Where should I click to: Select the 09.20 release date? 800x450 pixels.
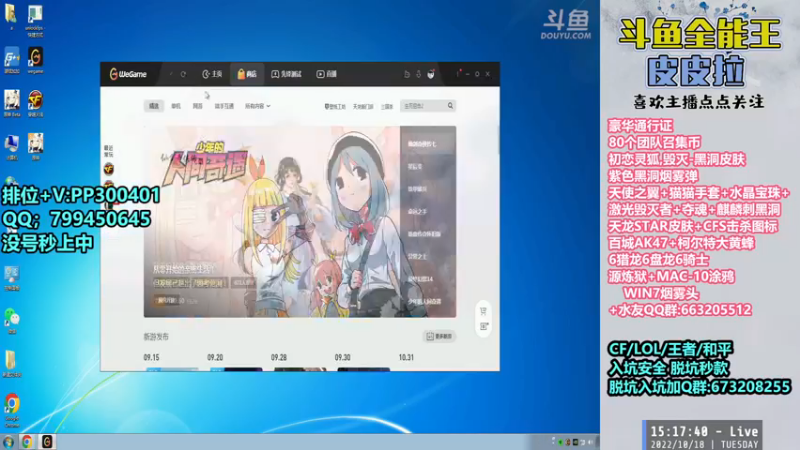point(215,357)
